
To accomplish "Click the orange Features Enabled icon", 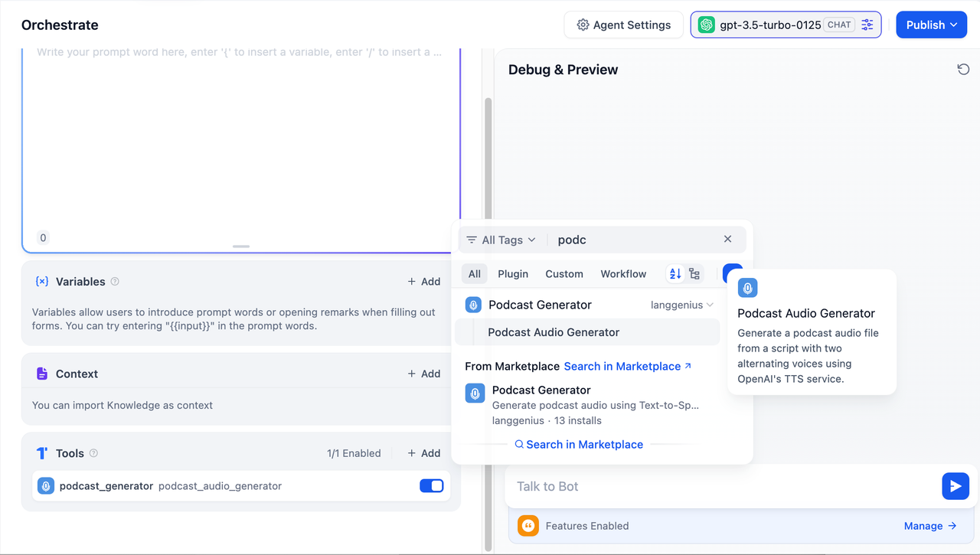I will pyautogui.click(x=528, y=526).
